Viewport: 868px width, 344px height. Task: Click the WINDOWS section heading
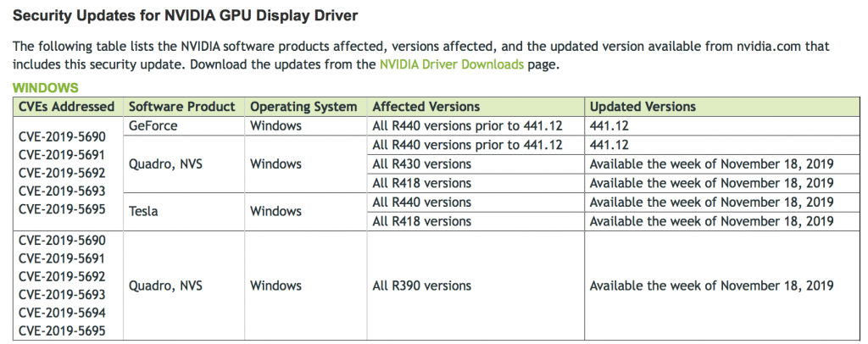[x=46, y=88]
